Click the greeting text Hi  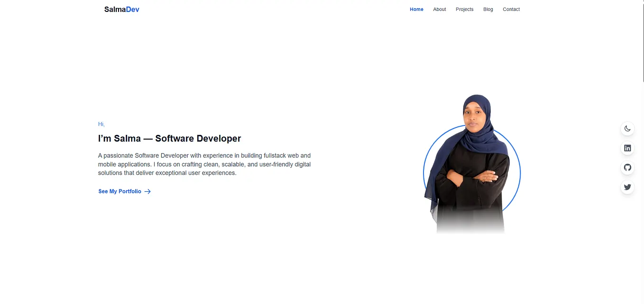[x=101, y=124]
